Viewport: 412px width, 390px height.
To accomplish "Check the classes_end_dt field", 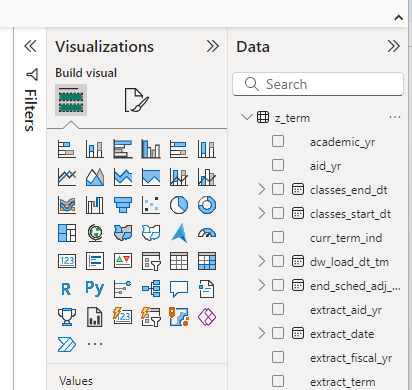I will [278, 189].
